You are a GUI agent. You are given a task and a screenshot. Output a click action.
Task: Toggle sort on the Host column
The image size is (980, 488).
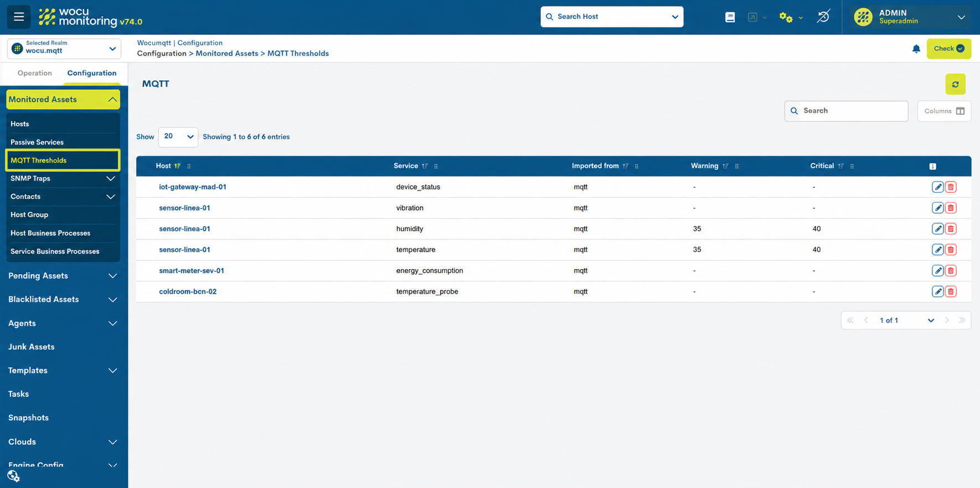coord(177,166)
